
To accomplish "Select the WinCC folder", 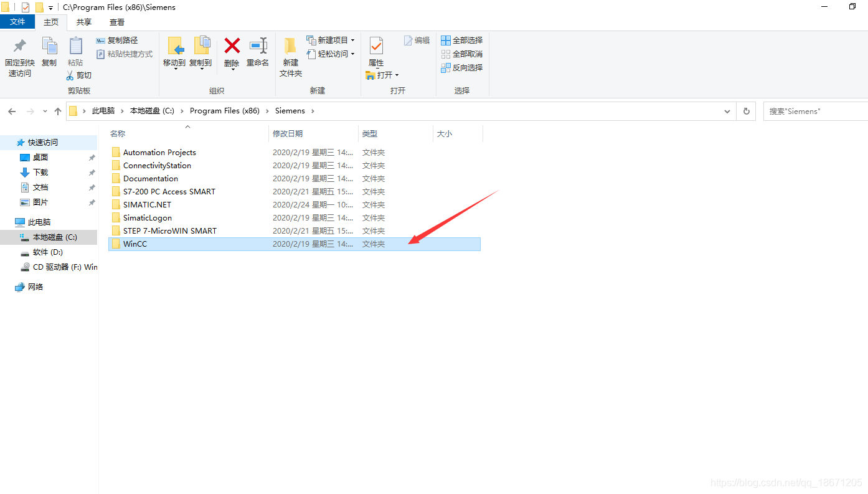I will click(x=295, y=244).
